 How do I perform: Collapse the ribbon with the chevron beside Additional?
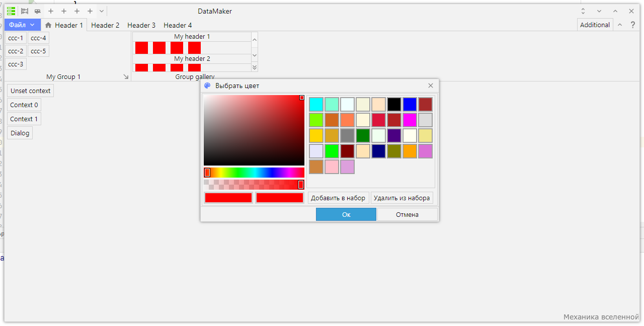(620, 25)
